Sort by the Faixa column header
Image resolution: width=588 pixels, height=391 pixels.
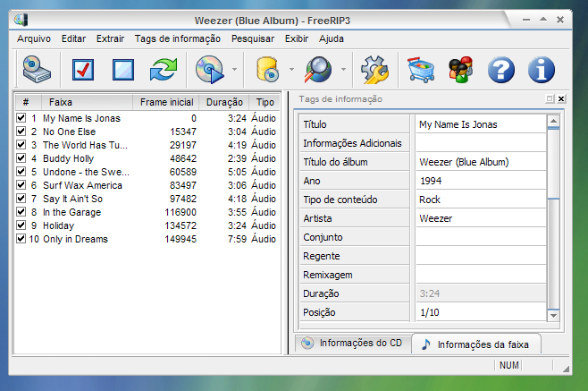tap(87, 102)
